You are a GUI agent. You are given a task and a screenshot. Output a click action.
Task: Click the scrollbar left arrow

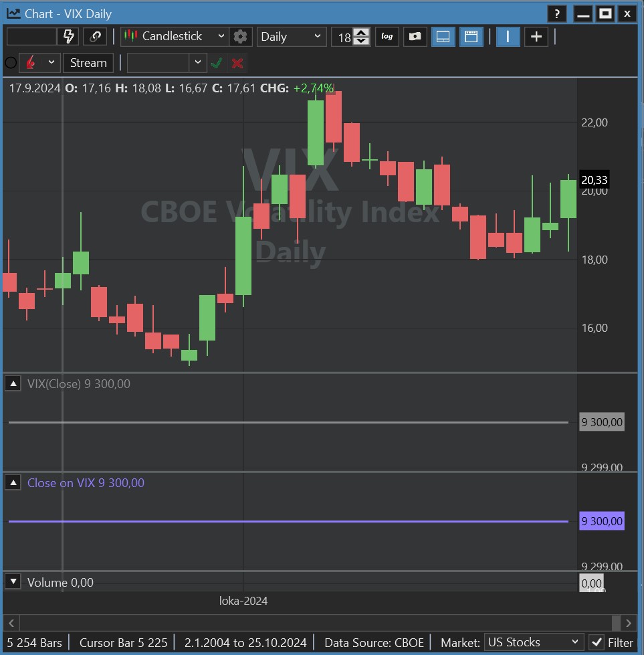tap(11, 624)
